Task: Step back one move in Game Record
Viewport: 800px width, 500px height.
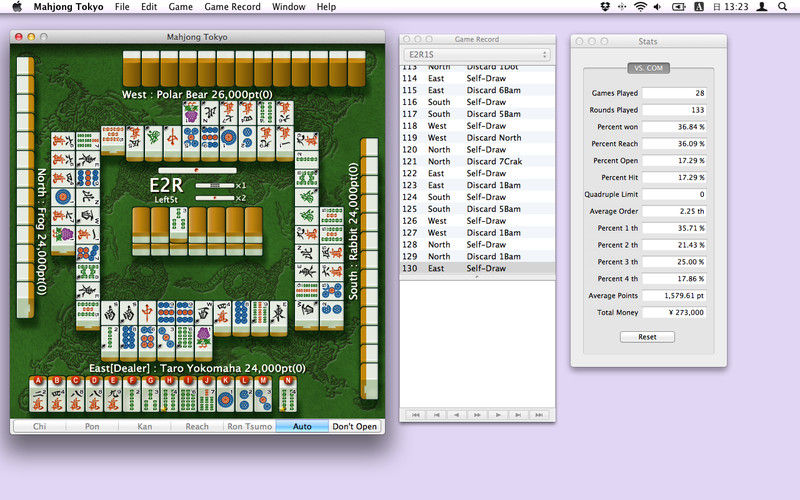Action: pos(457,415)
